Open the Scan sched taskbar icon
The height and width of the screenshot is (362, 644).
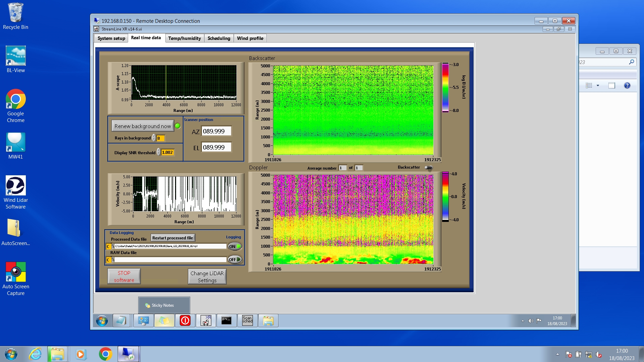[247, 320]
